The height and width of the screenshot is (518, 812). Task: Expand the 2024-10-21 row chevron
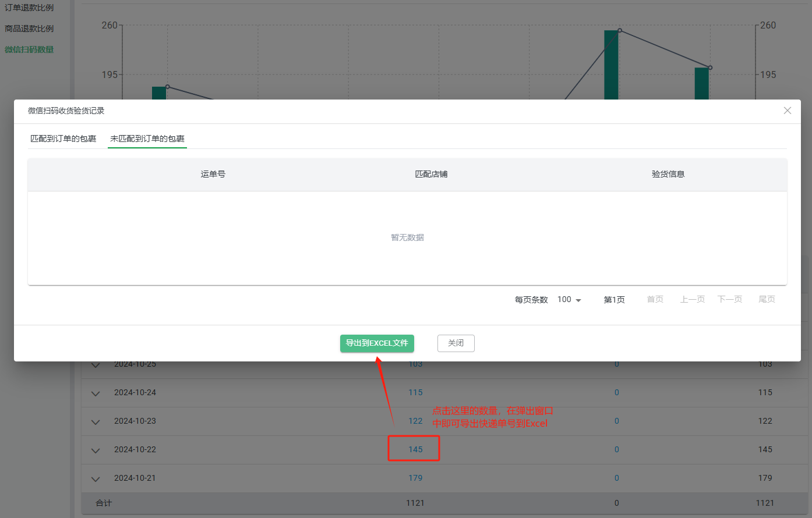(96, 479)
